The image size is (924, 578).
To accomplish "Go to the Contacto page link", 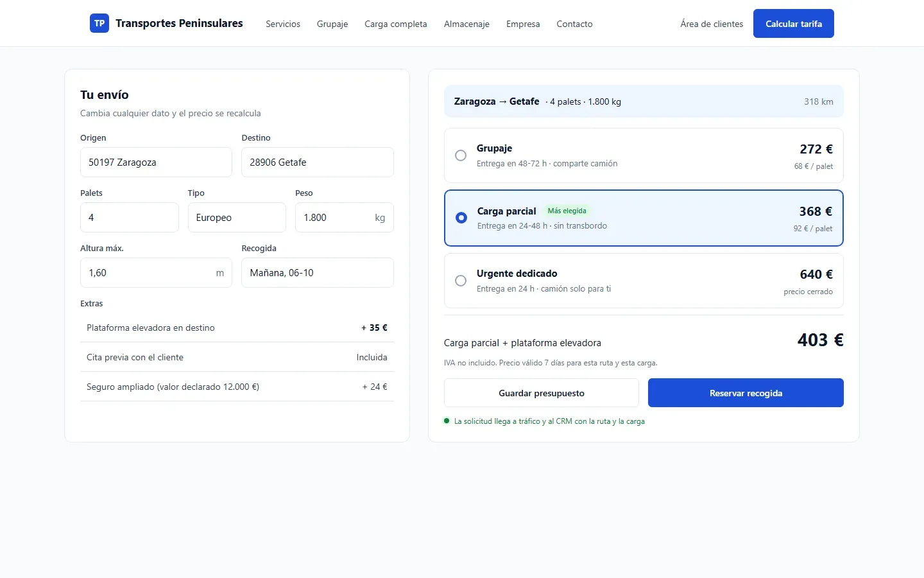I will click(x=574, y=24).
